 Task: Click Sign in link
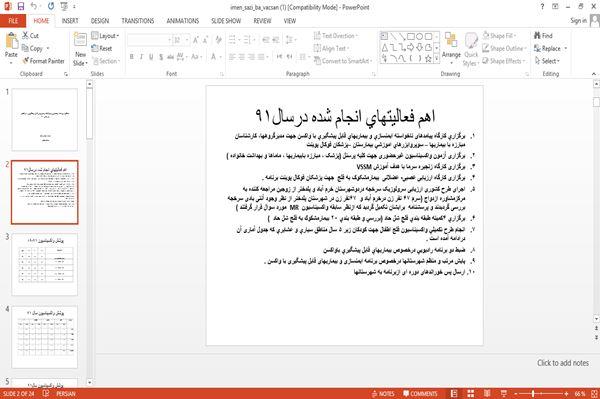tap(578, 21)
